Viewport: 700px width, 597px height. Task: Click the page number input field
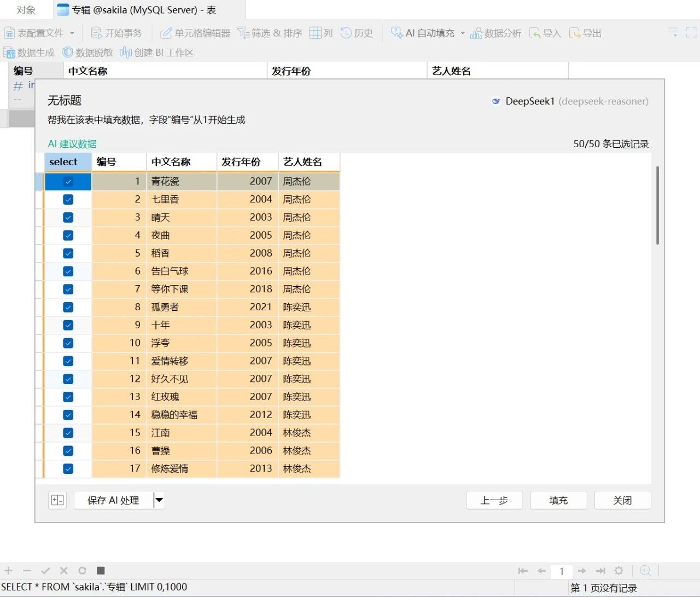pyautogui.click(x=562, y=571)
